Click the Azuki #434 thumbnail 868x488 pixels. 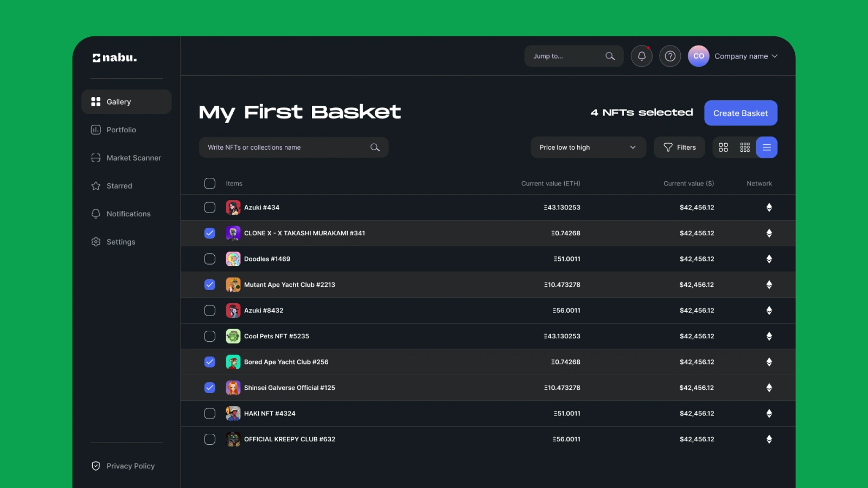click(233, 208)
